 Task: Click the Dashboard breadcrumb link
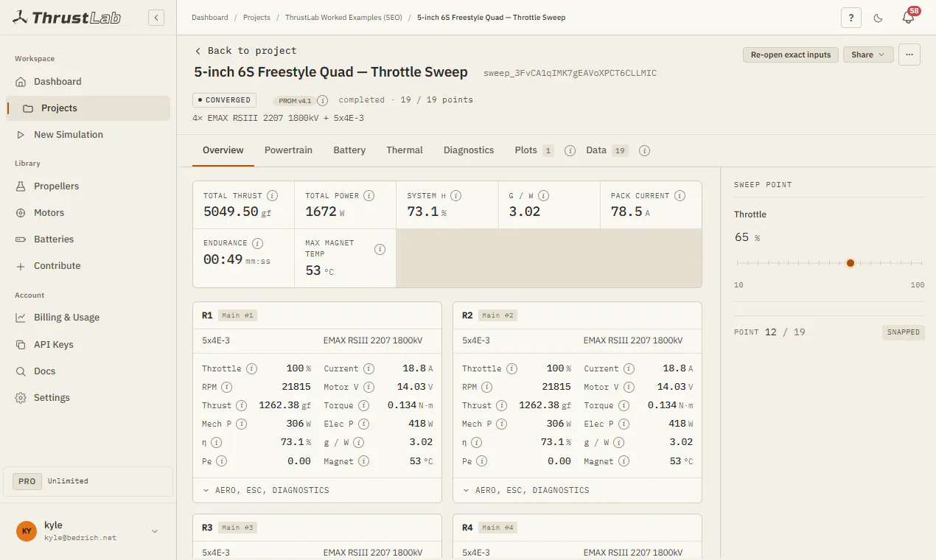pyautogui.click(x=209, y=17)
